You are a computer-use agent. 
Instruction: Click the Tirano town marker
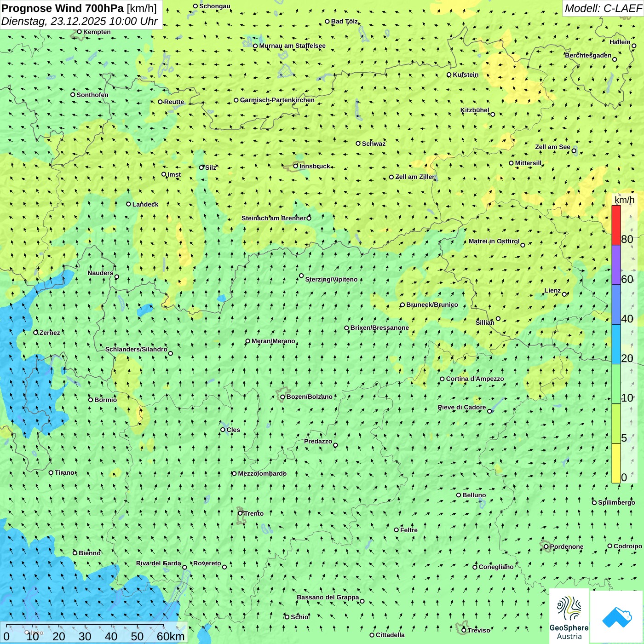(51, 472)
